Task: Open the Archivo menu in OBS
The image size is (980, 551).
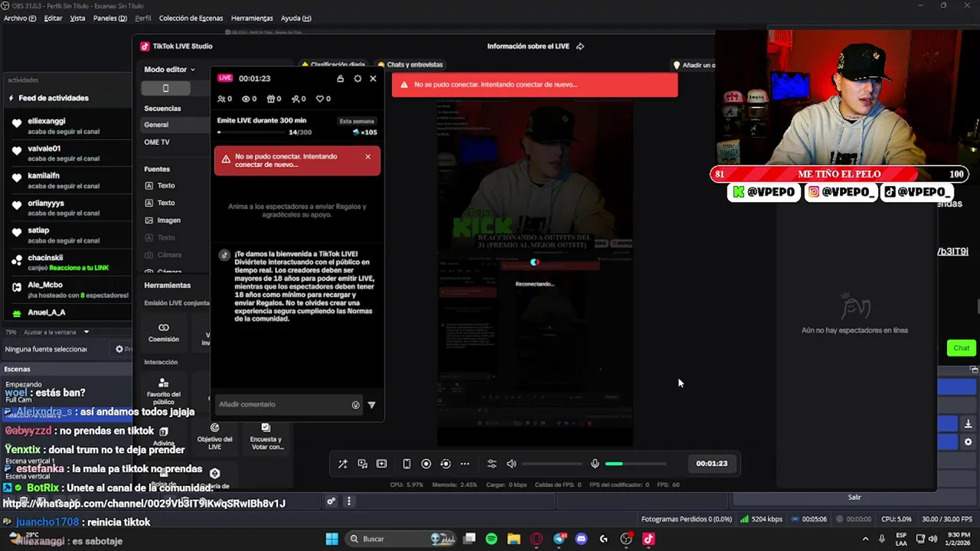Action: [20, 18]
